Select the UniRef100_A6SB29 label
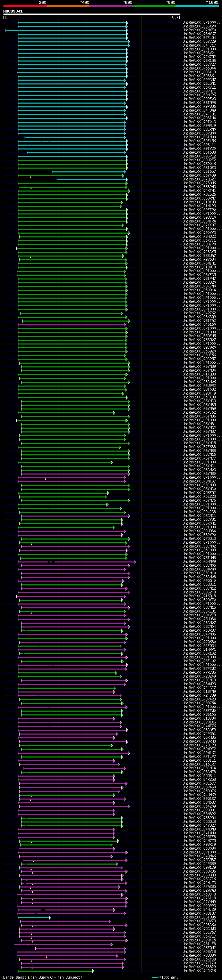 click(x=199, y=967)
